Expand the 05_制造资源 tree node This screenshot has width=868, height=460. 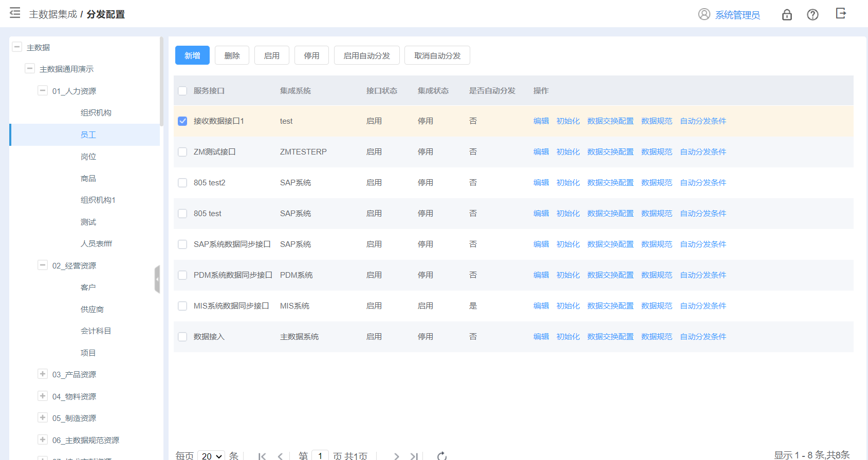click(x=43, y=417)
